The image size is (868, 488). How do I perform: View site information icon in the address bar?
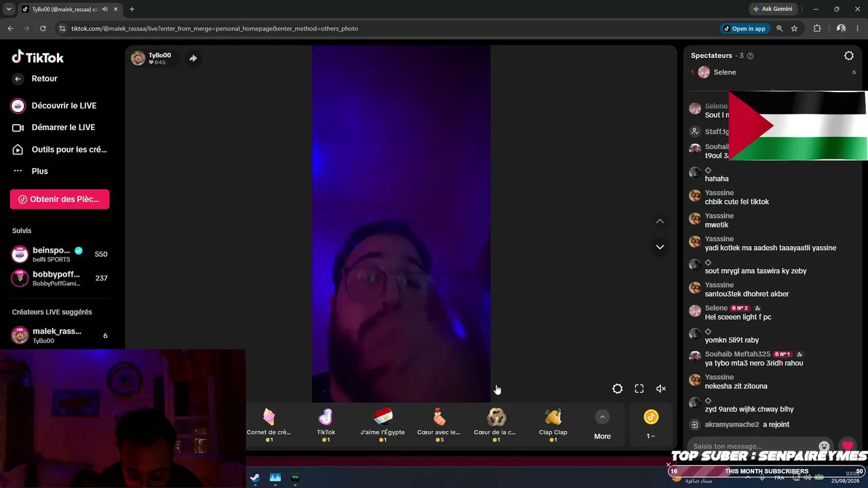click(62, 28)
